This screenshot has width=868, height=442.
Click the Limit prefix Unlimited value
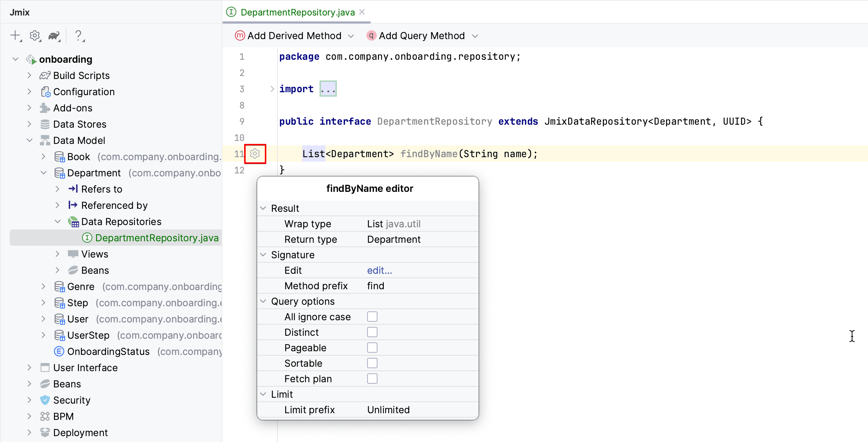tap(388, 410)
